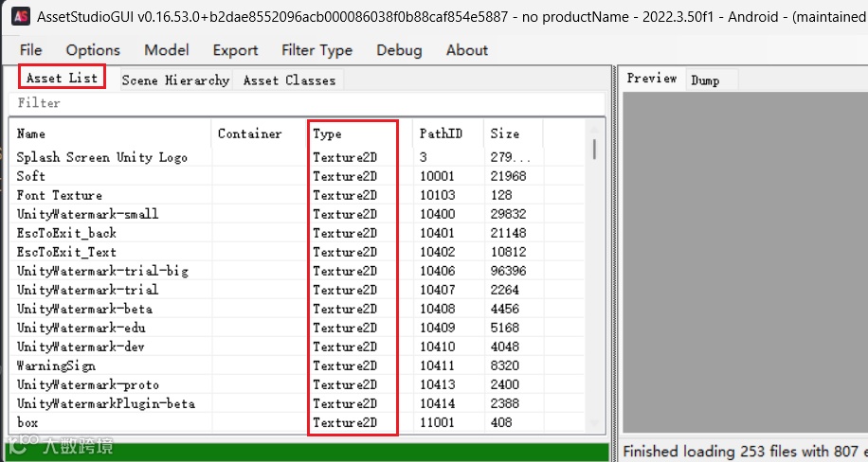
Task: Select the WarningSign asset
Action: click(56, 365)
